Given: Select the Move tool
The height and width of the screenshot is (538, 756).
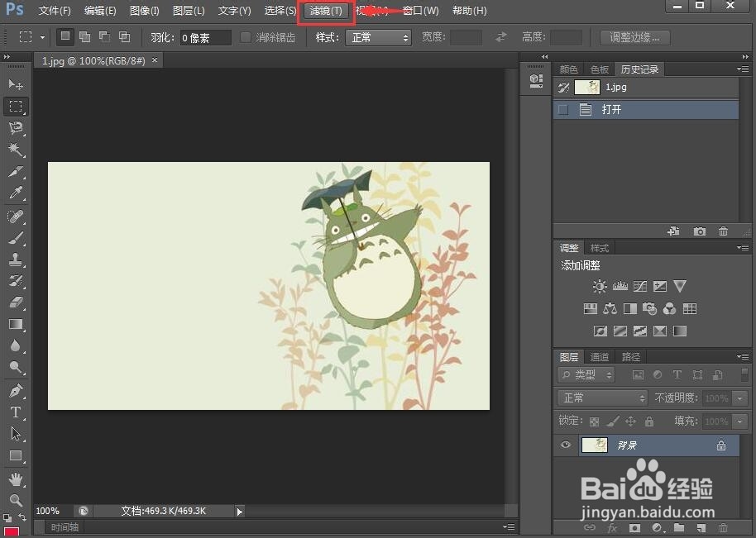Looking at the screenshot, I should click(16, 85).
